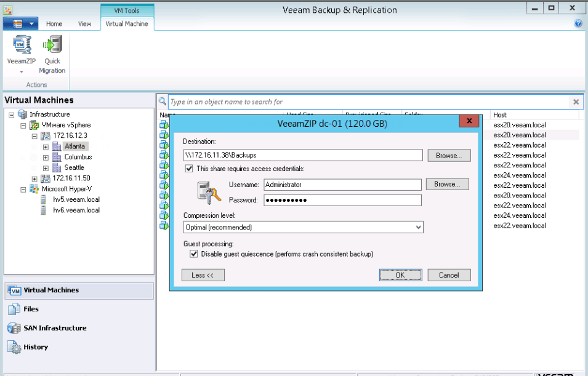Viewport: 588px width, 376px height.
Task: Toggle 'This share requires access credentials' checkbox
Action: (x=189, y=169)
